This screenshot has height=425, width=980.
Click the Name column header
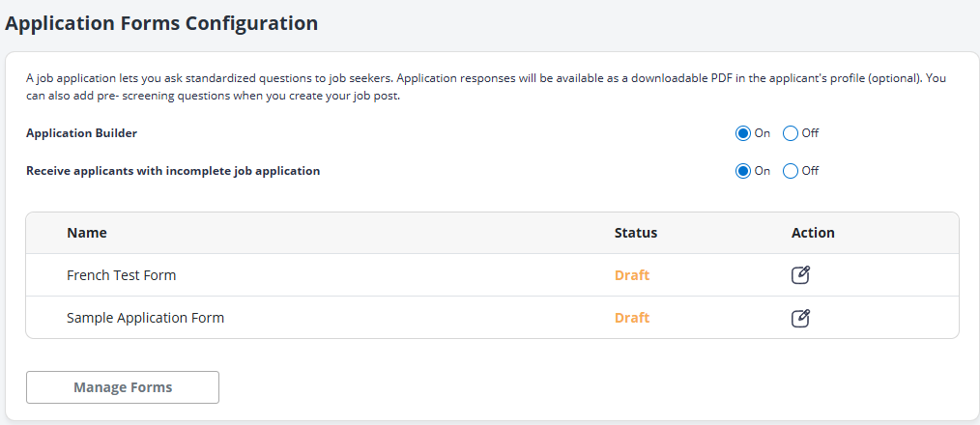pos(87,233)
